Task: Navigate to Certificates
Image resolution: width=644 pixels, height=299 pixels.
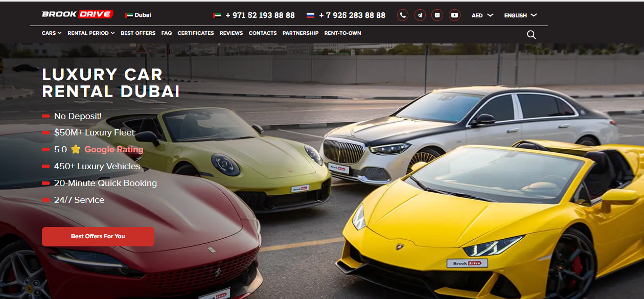Action: point(196,33)
